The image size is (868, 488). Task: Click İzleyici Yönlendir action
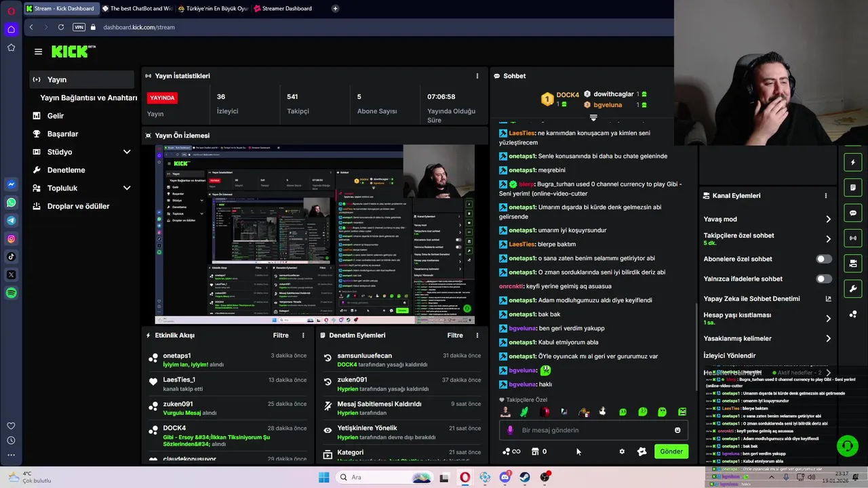point(730,355)
